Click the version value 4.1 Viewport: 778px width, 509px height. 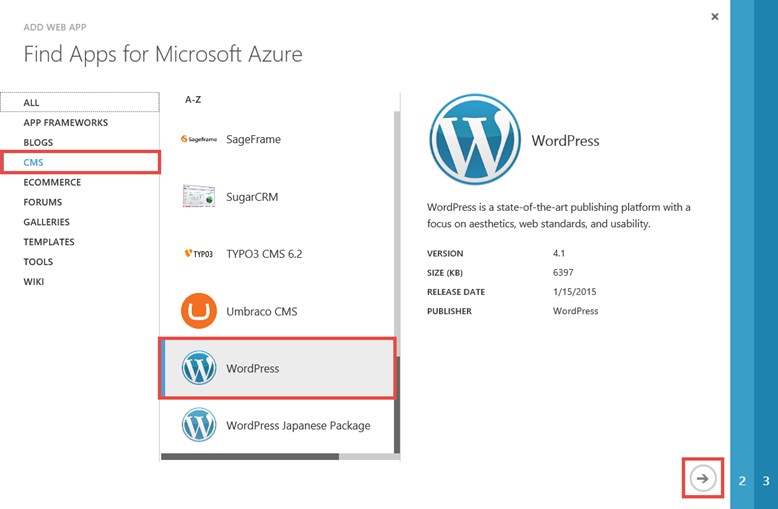click(559, 253)
